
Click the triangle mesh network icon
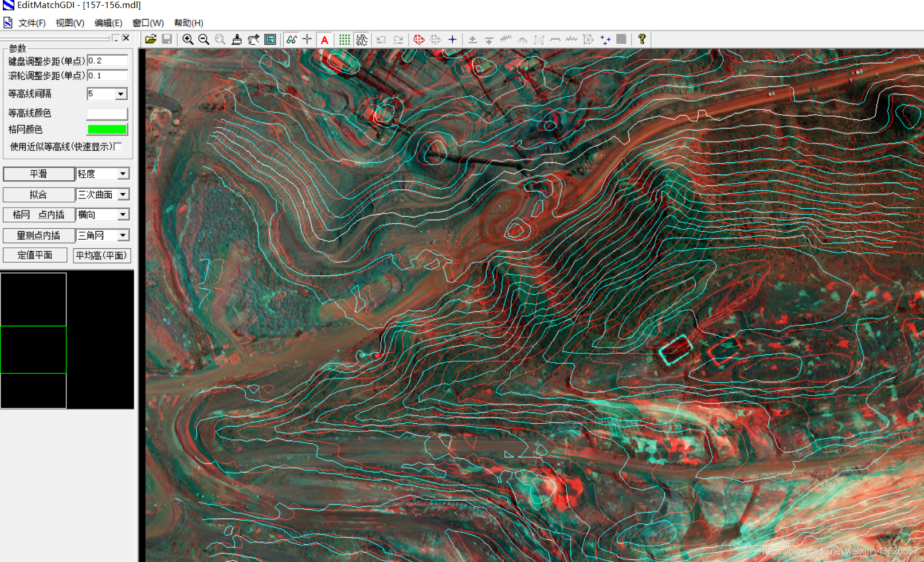pos(588,40)
